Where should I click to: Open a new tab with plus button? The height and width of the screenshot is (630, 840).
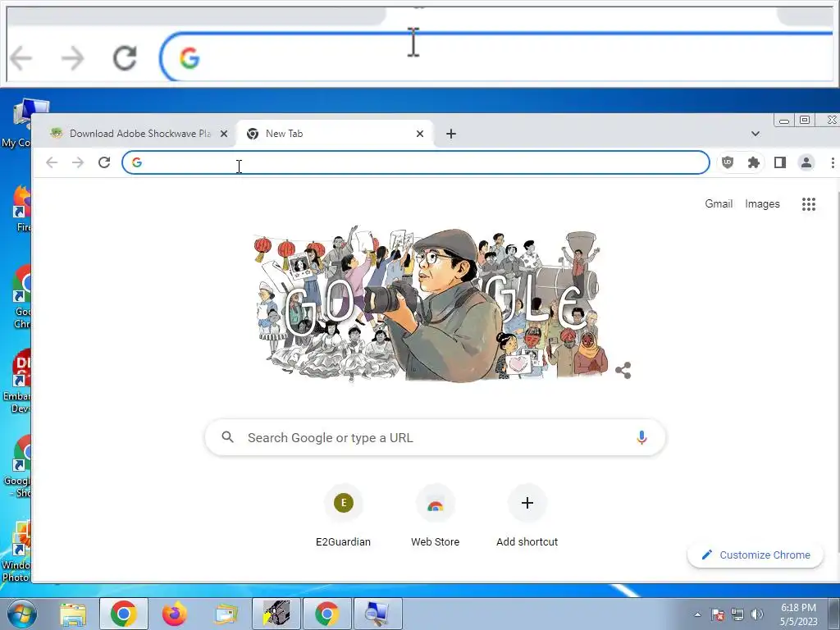pyautogui.click(x=451, y=134)
